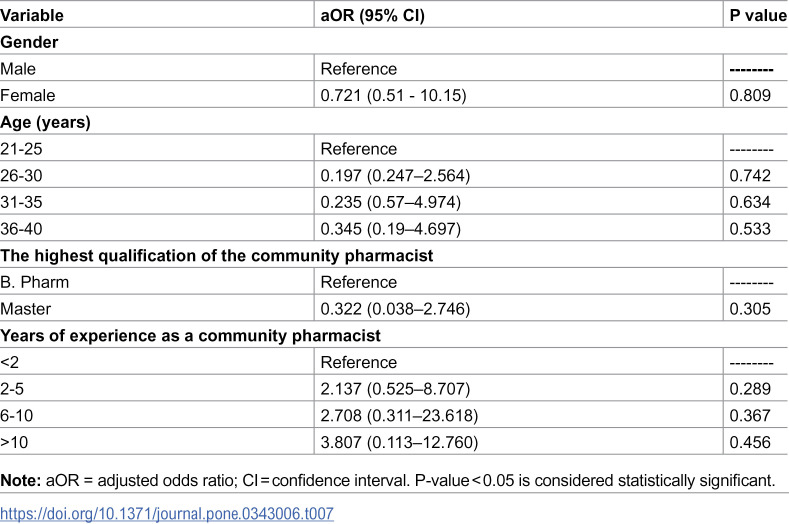Select the 2.137 (0.525–8.707) cell
This screenshot has height=524, width=789.
[395, 389]
